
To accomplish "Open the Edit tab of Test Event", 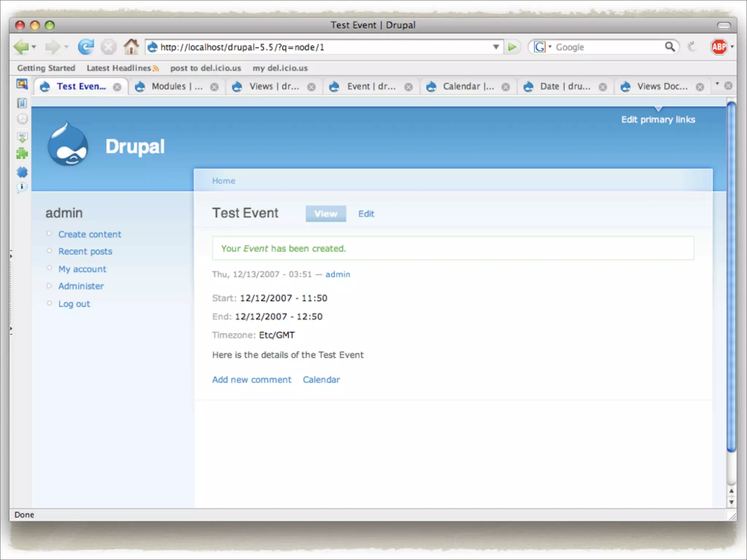I will click(366, 214).
